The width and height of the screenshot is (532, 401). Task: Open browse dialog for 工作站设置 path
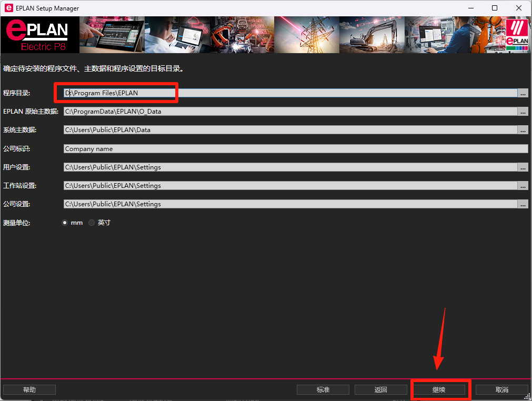(x=523, y=186)
